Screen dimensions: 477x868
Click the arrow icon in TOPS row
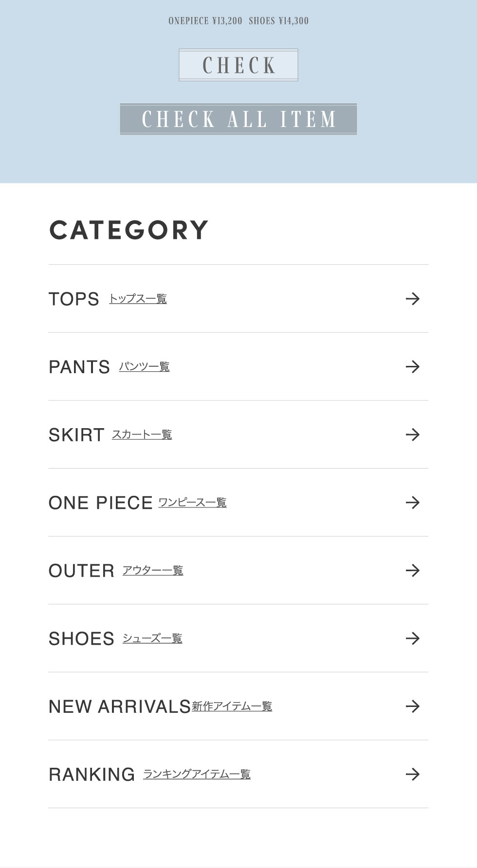(x=412, y=299)
